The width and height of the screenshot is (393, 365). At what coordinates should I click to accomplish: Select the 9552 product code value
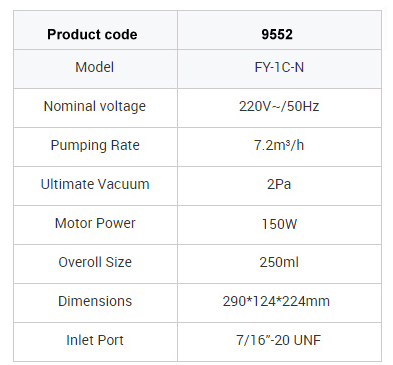tap(277, 34)
